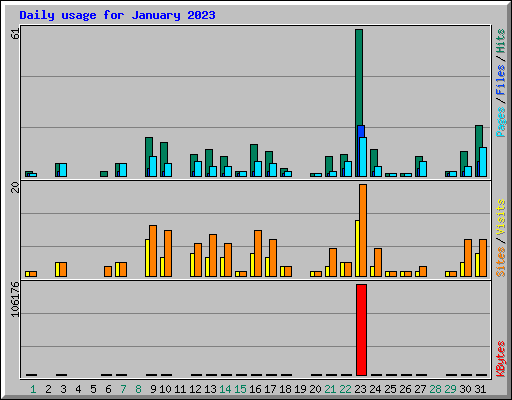Click the red KBytes bar for day 23
The height and width of the screenshot is (400, 512).
click(x=361, y=330)
